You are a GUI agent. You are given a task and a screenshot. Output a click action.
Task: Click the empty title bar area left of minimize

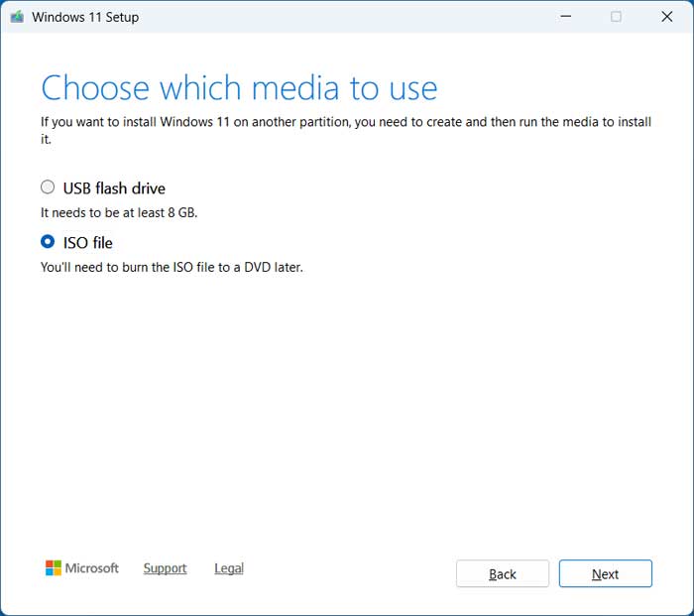click(x=347, y=17)
